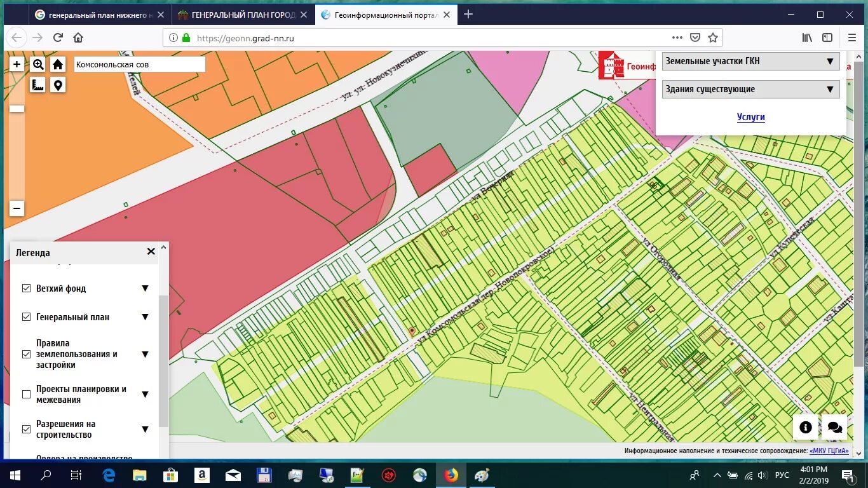This screenshot has width=868, height=488.
Task: Open a new browser tab
Action: click(x=468, y=14)
